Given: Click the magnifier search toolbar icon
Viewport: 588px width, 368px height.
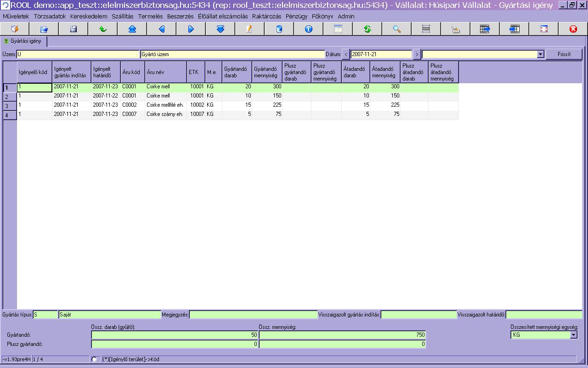Looking at the screenshot, I should tap(396, 29).
